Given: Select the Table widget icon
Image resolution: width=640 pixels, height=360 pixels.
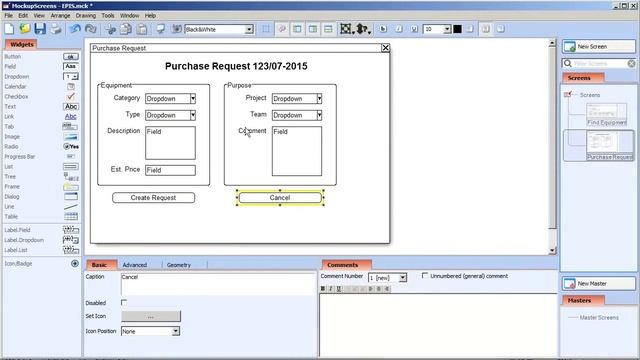Looking at the screenshot, I should (71, 217).
